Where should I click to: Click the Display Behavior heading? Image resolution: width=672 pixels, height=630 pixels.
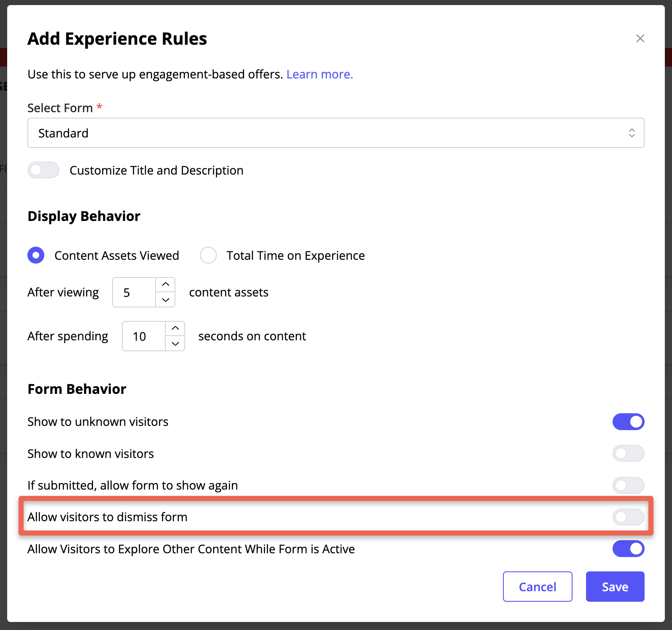point(84,216)
